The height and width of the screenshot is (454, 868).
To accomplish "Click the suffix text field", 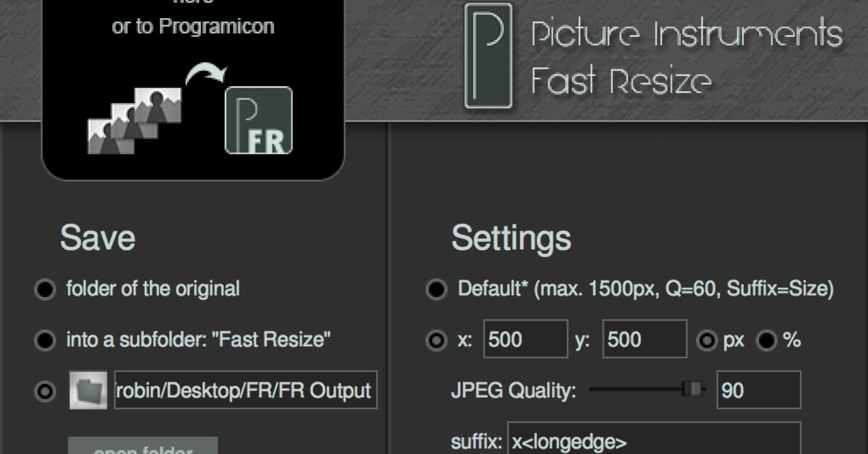I will point(654,440).
